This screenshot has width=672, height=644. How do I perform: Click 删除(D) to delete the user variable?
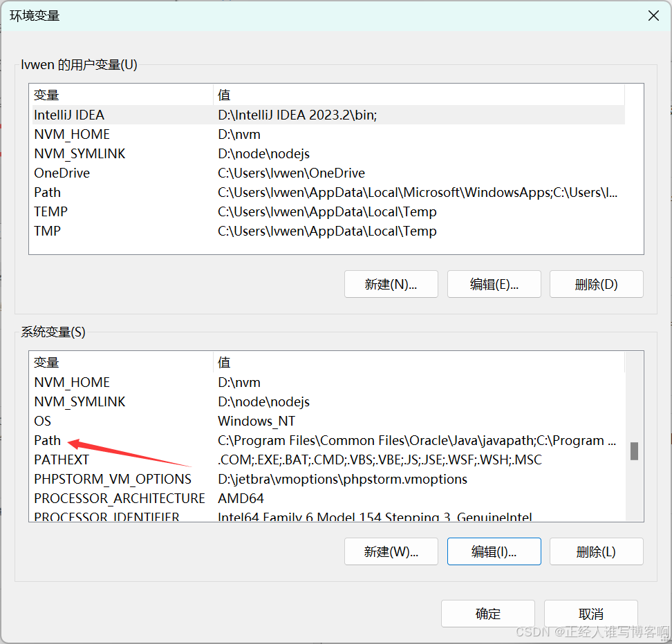tap(596, 284)
